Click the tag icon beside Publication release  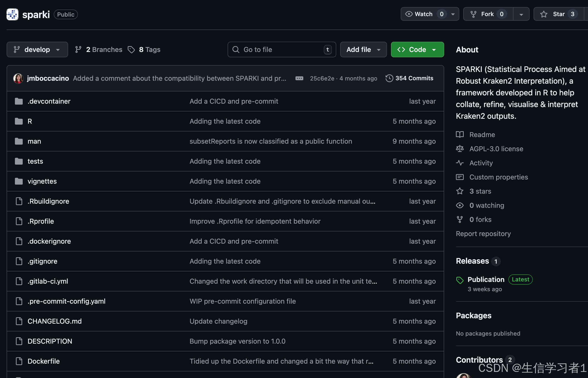[460, 280]
